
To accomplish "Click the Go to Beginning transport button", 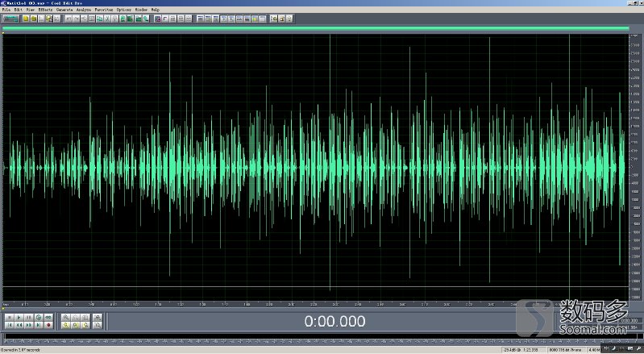I will pyautogui.click(x=8, y=324).
